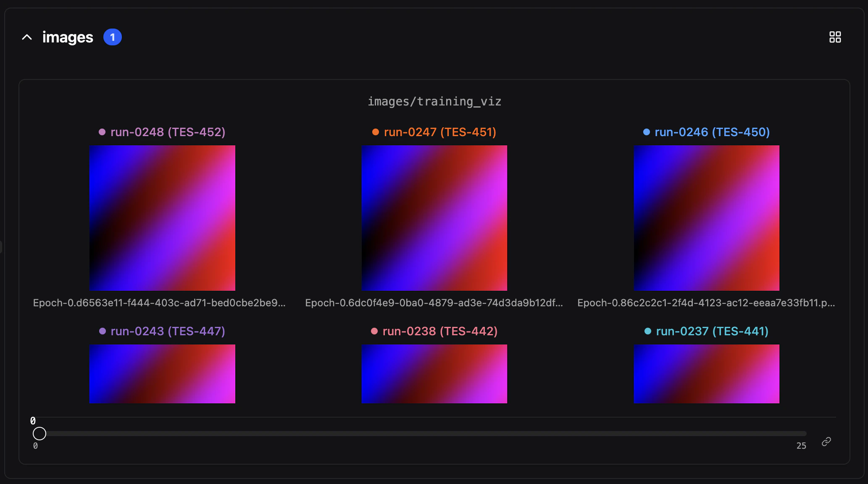868x484 pixels.
Task: Click run-0243 (TES-447) thumbnail image
Action: (162, 374)
